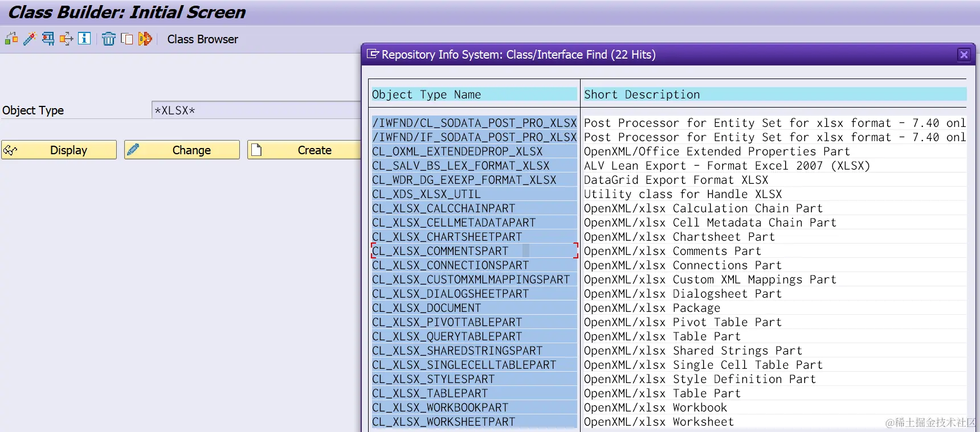Screen dimensions: 980x432
Task: Click the Display button
Action: click(59, 150)
